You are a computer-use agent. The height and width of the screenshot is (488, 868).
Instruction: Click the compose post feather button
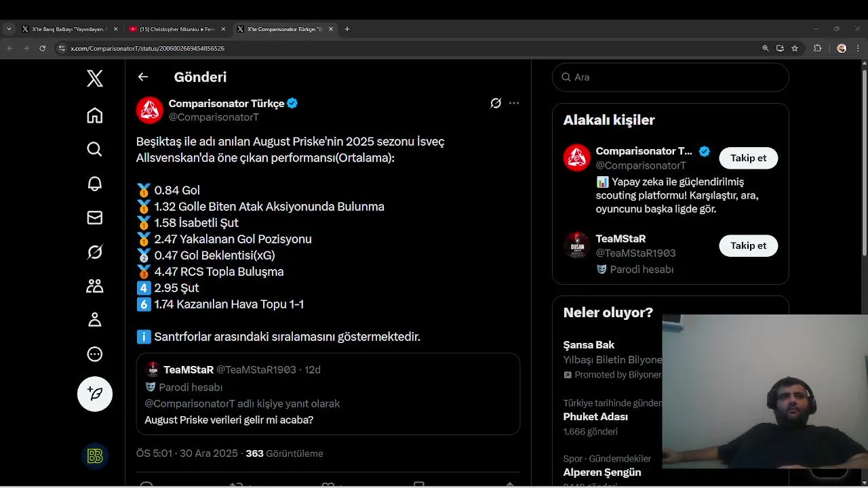point(95,394)
